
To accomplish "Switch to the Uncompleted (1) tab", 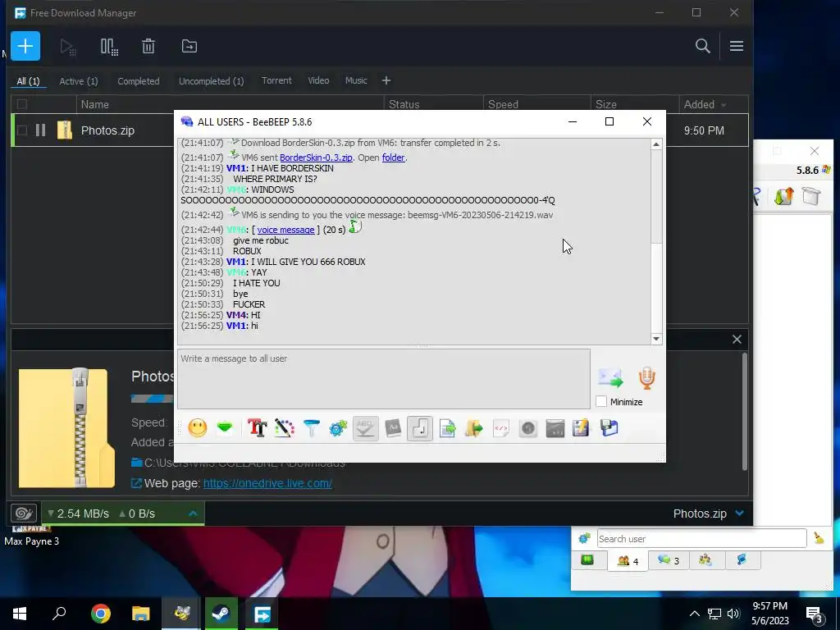I will (x=211, y=81).
